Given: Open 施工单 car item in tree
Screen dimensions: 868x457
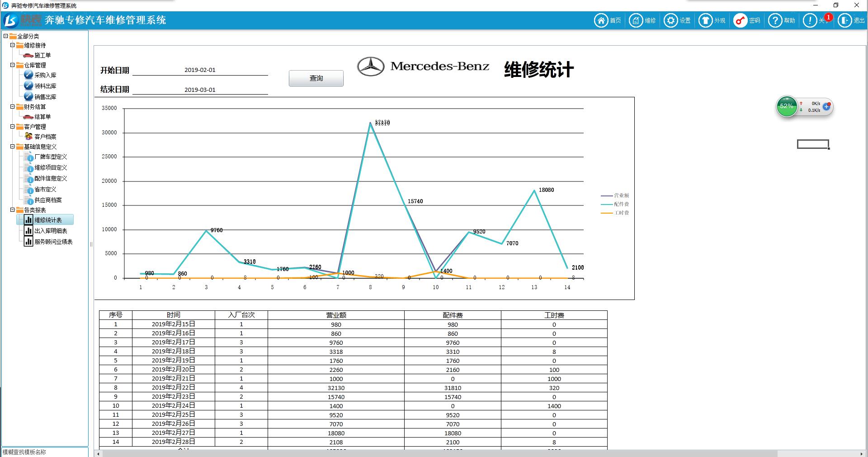Looking at the screenshot, I should coord(37,55).
